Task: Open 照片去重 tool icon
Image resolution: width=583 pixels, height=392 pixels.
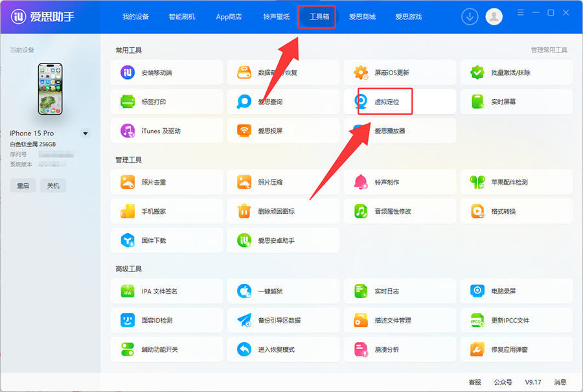Action: click(128, 182)
